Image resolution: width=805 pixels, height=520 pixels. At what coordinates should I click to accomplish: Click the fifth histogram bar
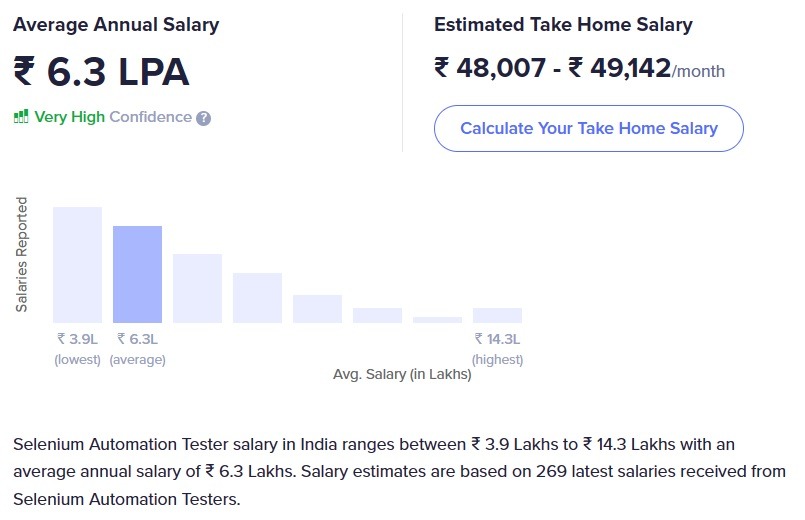(x=317, y=309)
